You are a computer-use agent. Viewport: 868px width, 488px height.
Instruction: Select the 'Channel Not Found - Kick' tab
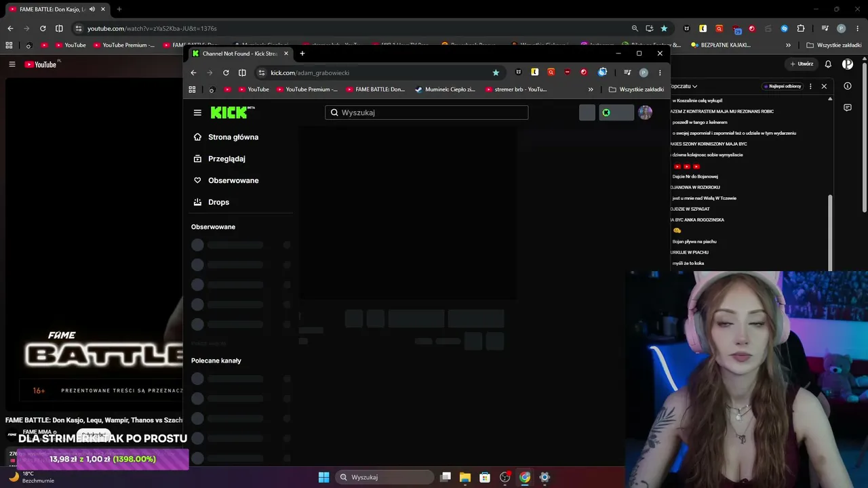click(240, 54)
